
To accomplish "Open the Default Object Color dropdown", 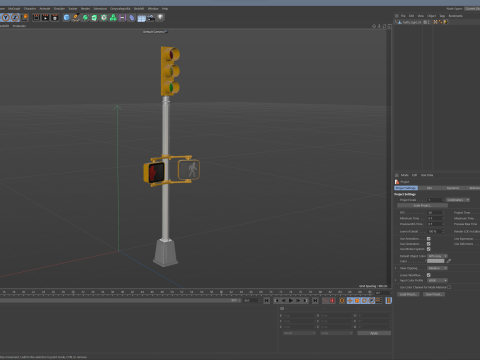I will click(x=437, y=256).
